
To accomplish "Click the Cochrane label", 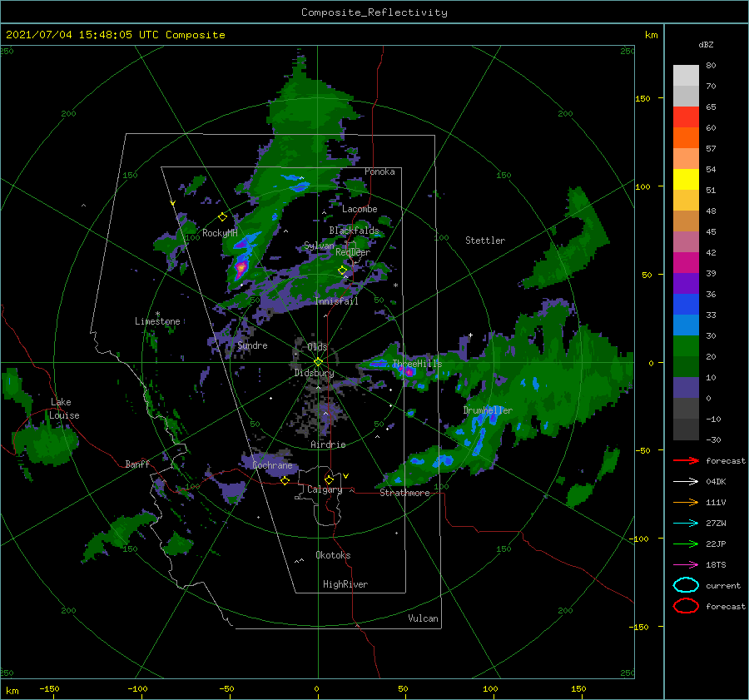I will (x=272, y=465).
